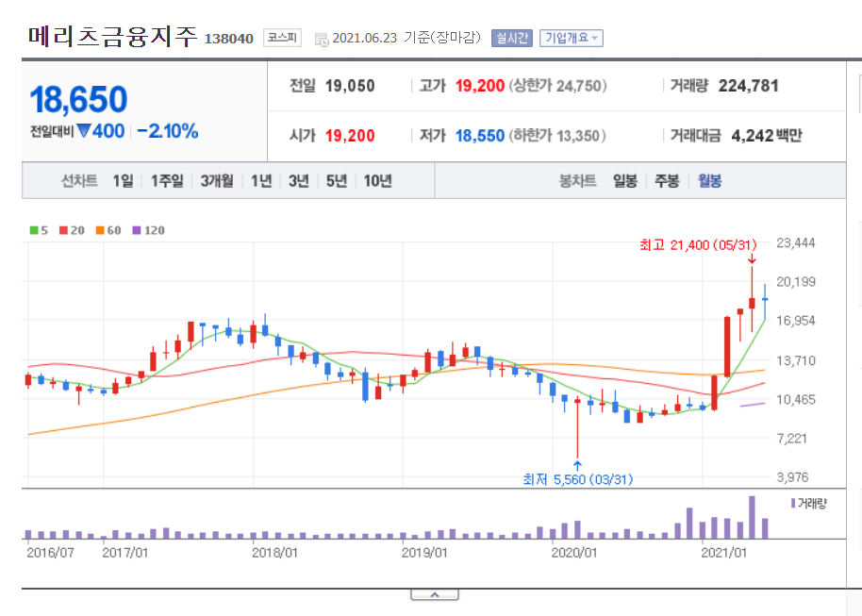Screen dimensions: 862x616
Task: Click the down-triangle change indicator beside 400
Action: [x=84, y=131]
